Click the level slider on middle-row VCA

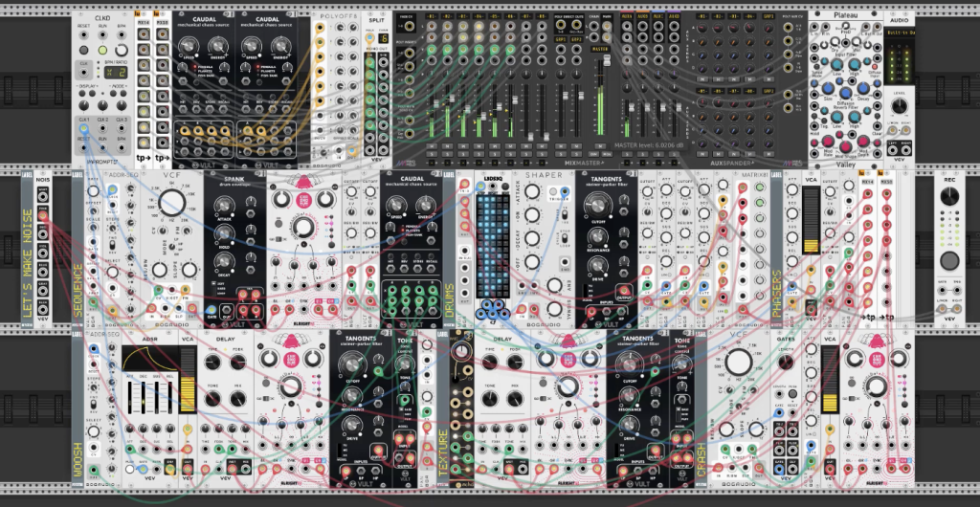pos(812,220)
